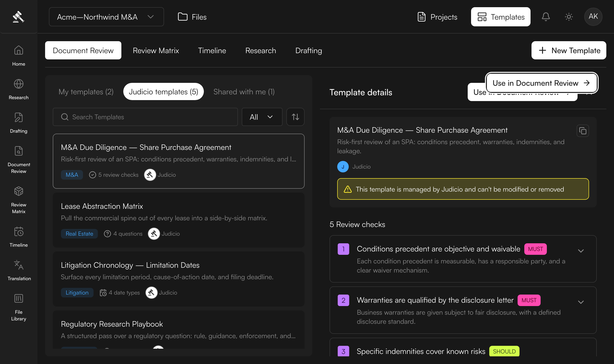The height and width of the screenshot is (364, 614).
Task: Open the All filter dropdown
Action: click(262, 117)
